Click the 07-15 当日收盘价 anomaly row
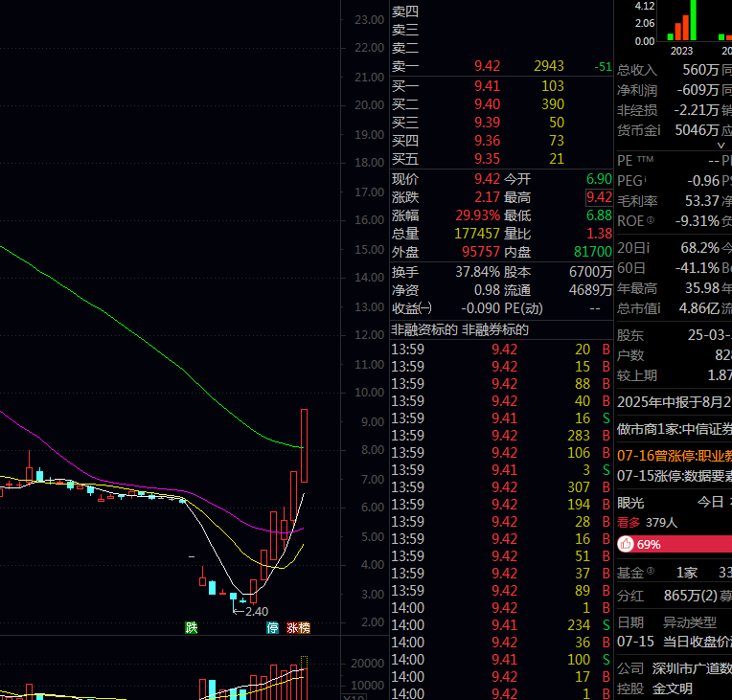This screenshot has width=732, height=700. pyautogui.click(x=675, y=642)
